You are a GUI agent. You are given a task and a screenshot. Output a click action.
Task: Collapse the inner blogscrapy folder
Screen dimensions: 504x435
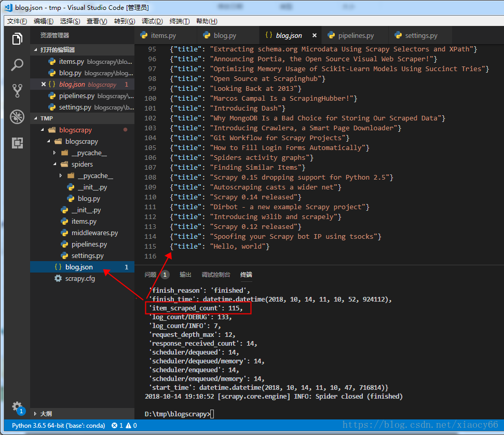(x=49, y=142)
